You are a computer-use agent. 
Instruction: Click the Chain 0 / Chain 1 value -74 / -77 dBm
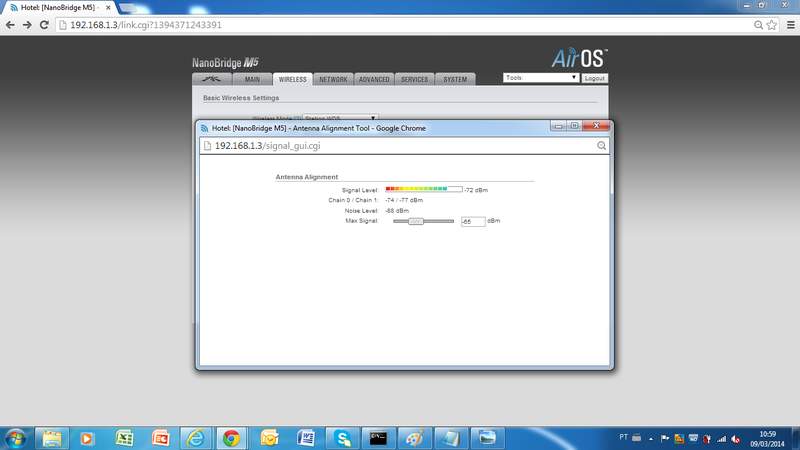click(x=404, y=200)
